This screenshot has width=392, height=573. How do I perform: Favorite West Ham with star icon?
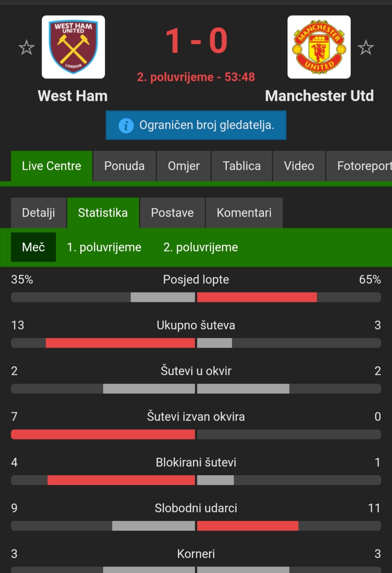coord(26,48)
